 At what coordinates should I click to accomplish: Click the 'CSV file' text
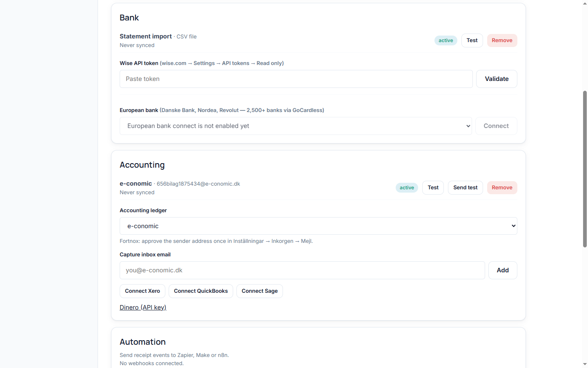pyautogui.click(x=187, y=37)
